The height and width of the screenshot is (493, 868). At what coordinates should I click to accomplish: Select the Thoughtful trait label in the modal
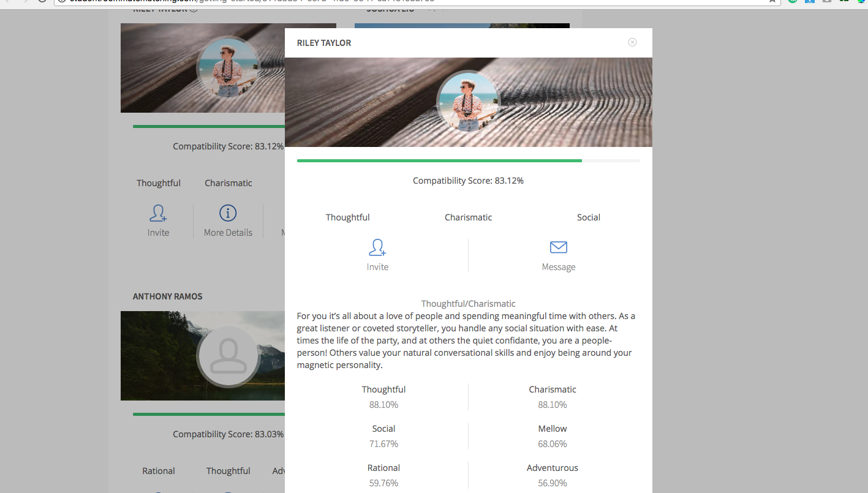click(x=347, y=217)
